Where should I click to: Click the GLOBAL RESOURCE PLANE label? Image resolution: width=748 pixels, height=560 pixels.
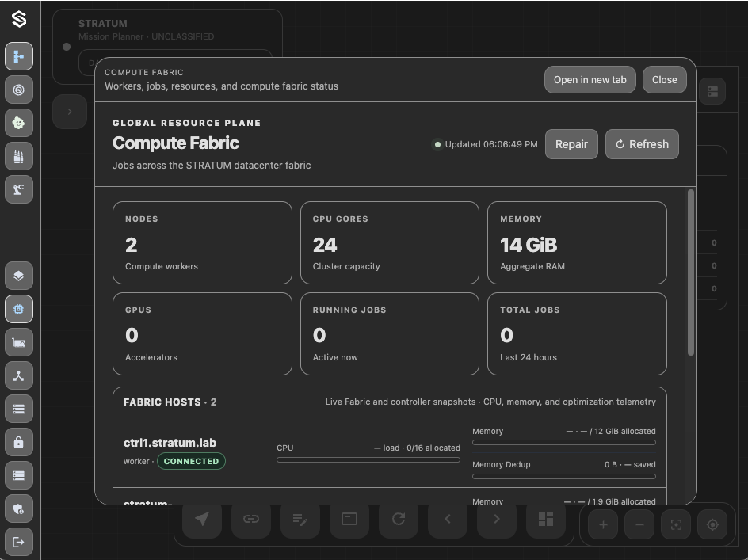click(186, 123)
